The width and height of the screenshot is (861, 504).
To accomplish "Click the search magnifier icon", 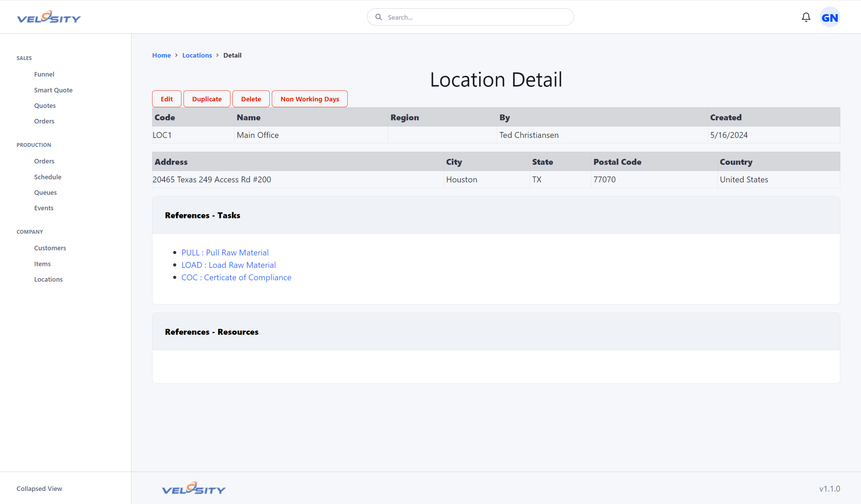I will coord(378,17).
